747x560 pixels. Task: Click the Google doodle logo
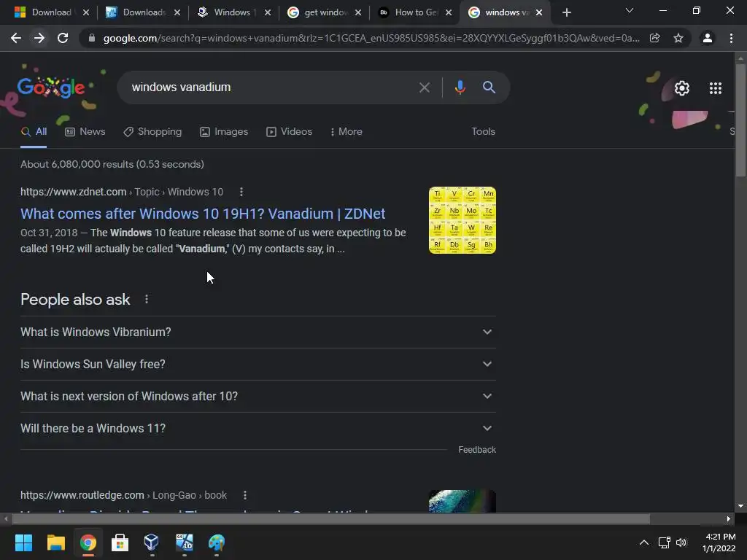click(x=51, y=87)
